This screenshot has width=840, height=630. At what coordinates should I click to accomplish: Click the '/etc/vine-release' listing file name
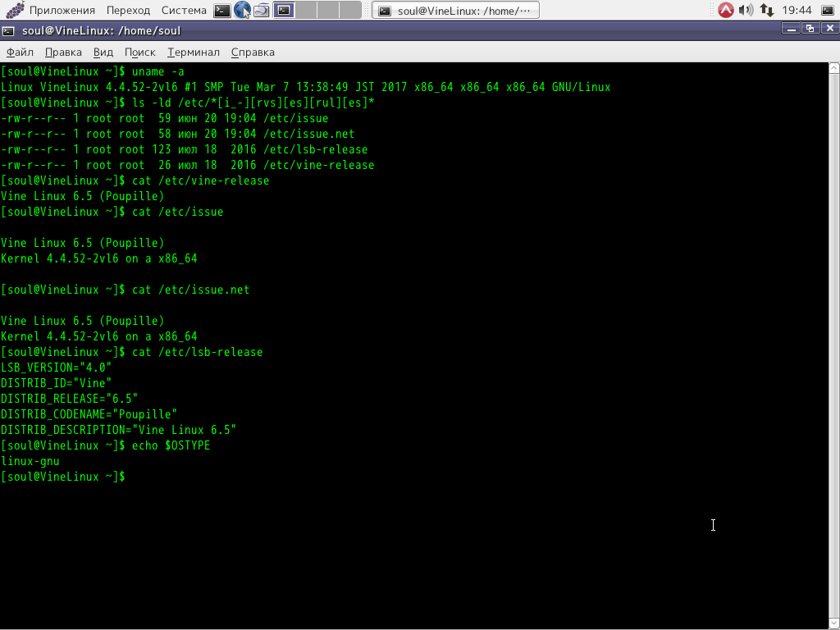pos(319,165)
